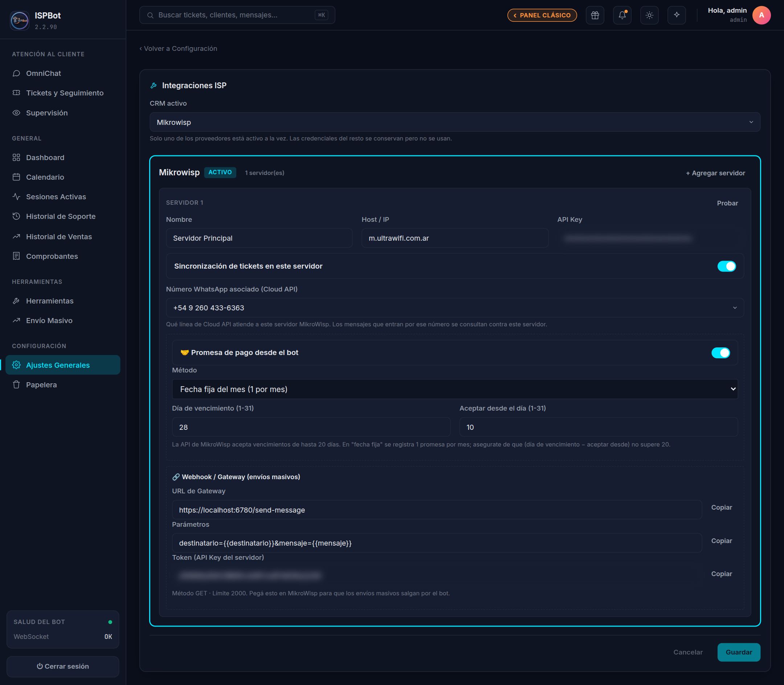Open Papelera in the sidebar
784x685 pixels.
[x=63, y=384]
